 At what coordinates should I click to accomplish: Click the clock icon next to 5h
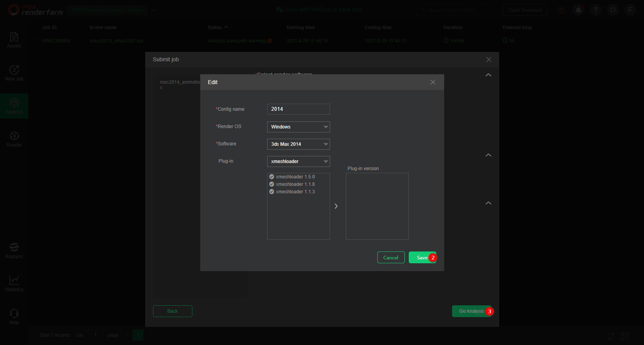click(505, 40)
